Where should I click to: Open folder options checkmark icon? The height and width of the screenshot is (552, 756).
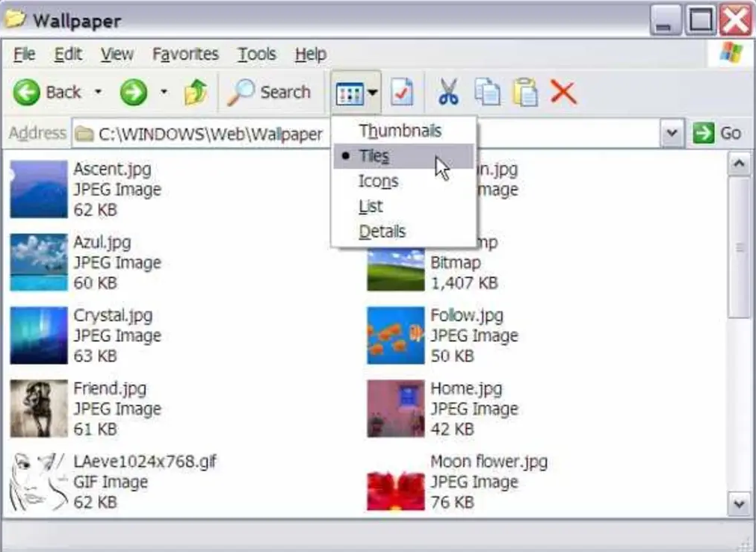[402, 93]
